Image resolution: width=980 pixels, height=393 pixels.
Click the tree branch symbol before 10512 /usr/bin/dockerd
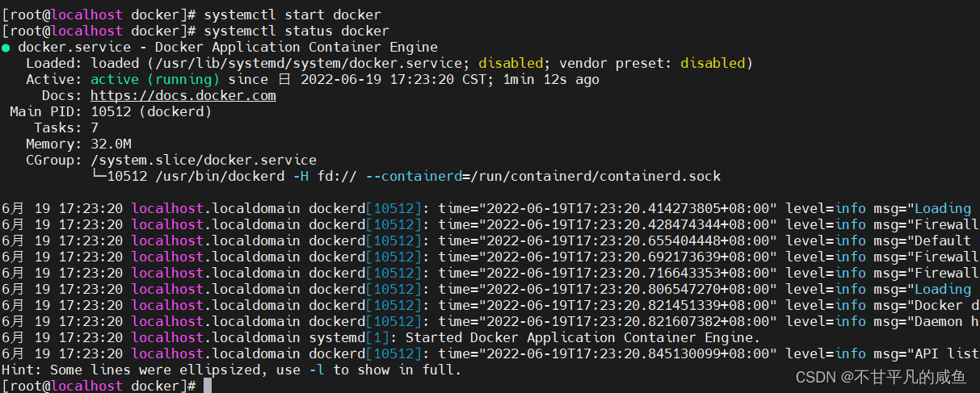click(x=99, y=176)
